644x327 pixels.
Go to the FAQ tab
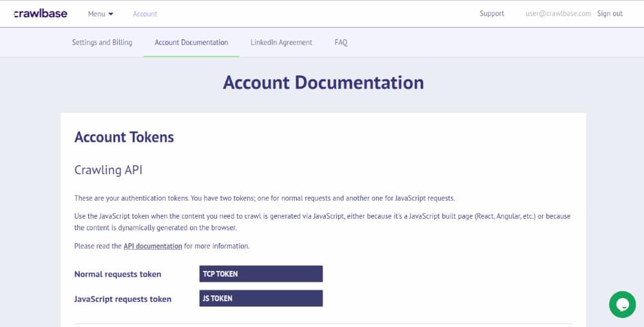pyautogui.click(x=341, y=43)
